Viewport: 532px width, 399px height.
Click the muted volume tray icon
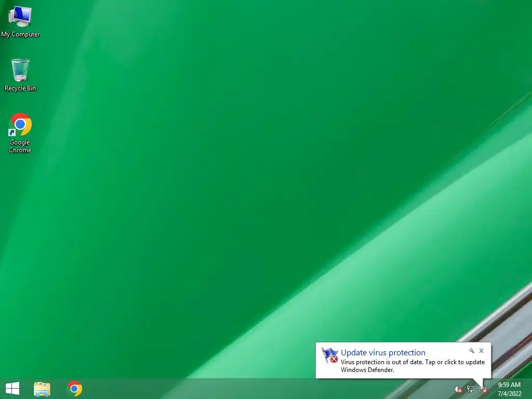point(458,390)
